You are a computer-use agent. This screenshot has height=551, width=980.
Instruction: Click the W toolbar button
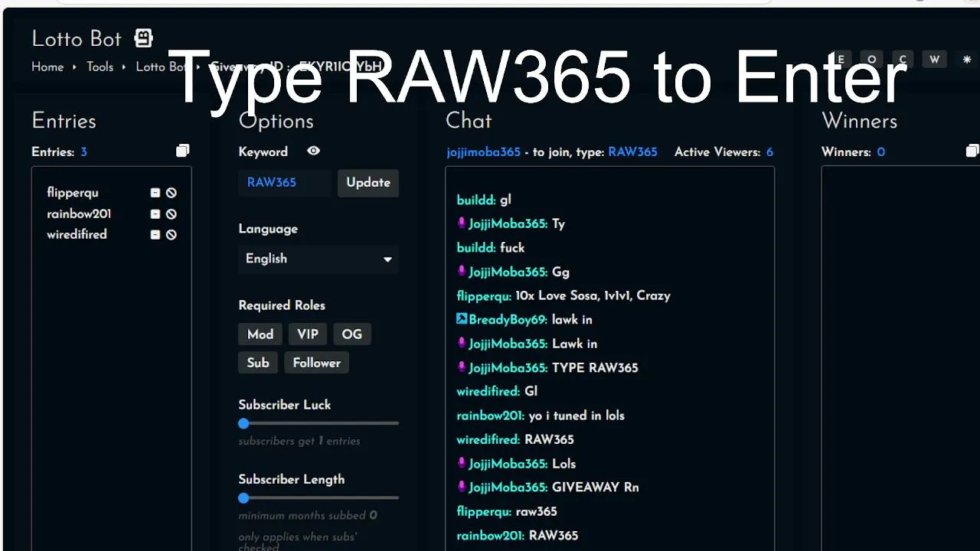[934, 60]
